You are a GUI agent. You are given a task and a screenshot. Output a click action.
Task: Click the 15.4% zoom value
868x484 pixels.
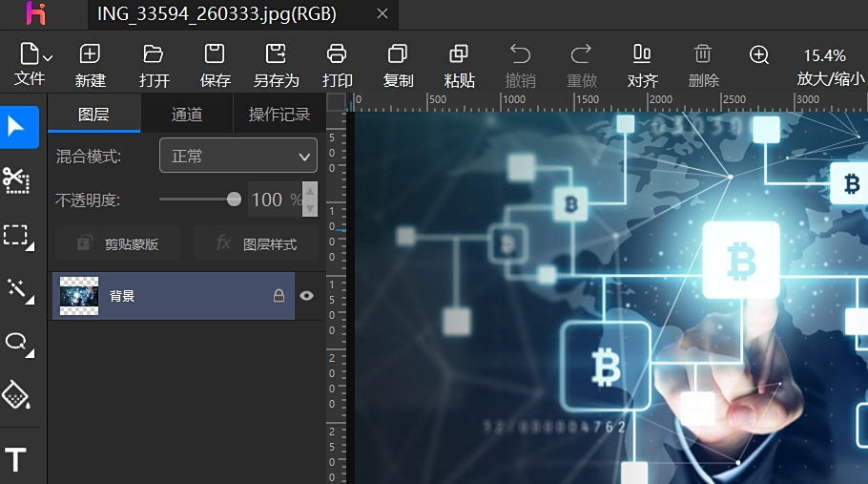tap(825, 55)
